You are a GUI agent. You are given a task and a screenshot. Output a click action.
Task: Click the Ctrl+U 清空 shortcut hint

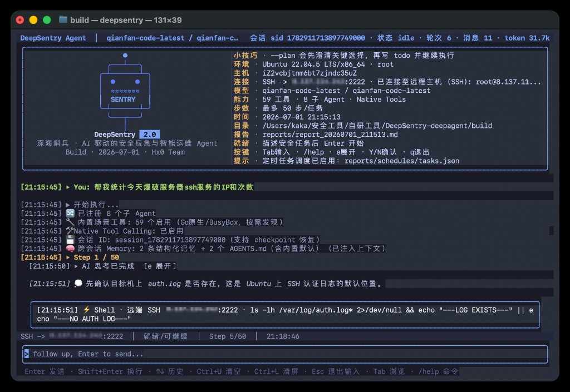[219, 371]
